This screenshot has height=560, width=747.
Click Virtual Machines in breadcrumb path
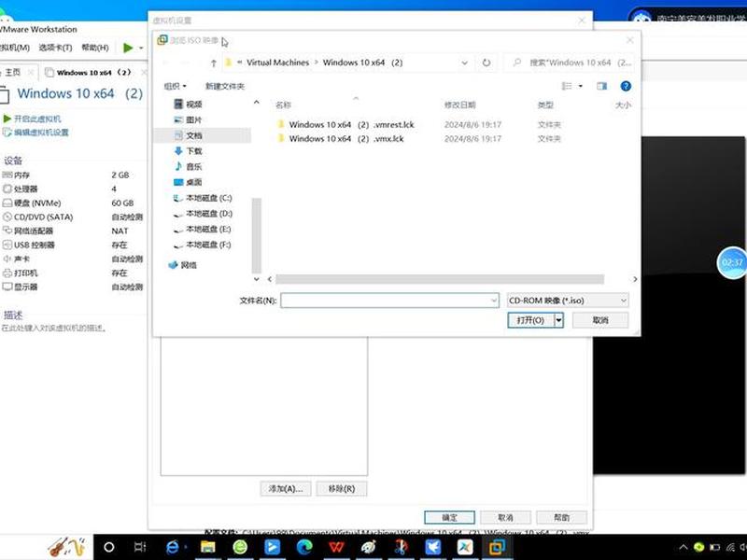click(x=277, y=63)
